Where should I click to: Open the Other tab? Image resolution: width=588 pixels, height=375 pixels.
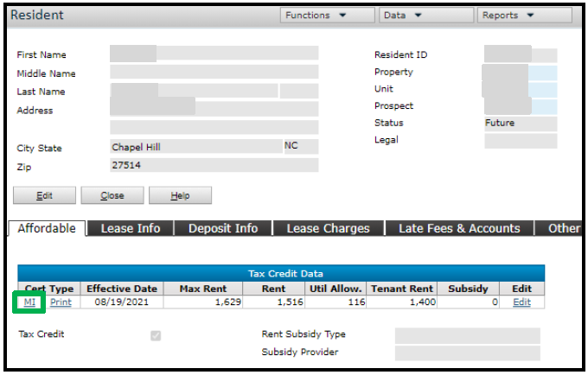tap(563, 228)
